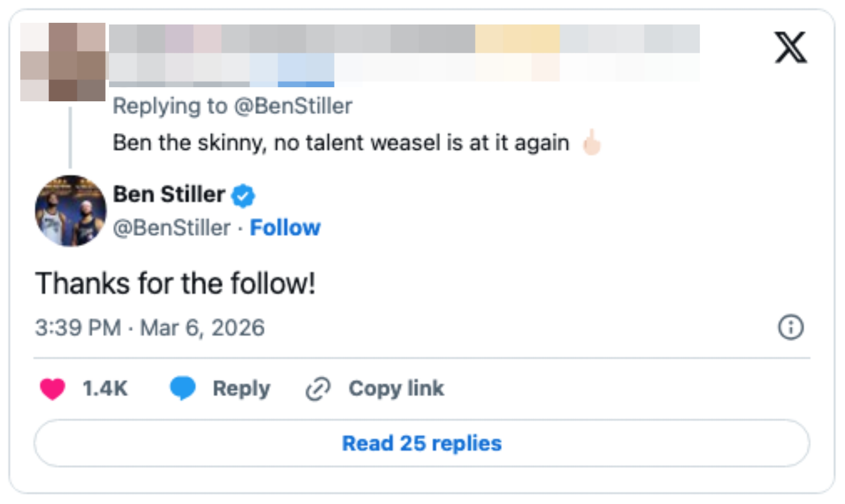Click the "Replying to @BenStiller" line
845x504 pixels.
(232, 106)
